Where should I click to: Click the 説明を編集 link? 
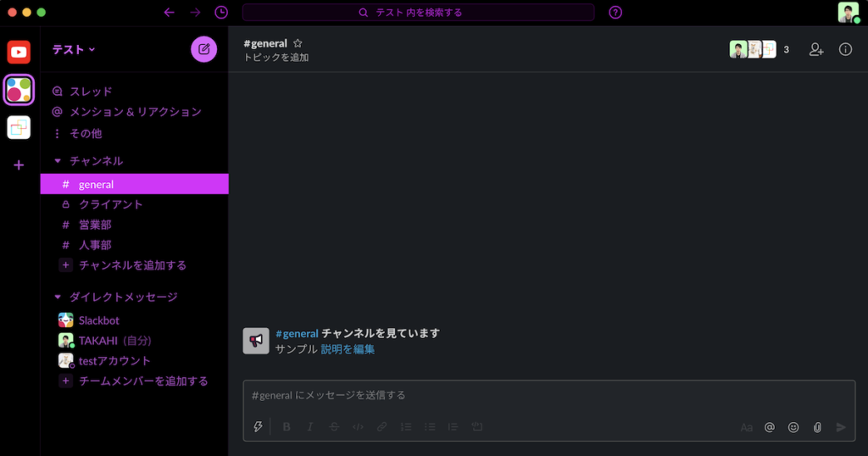(x=348, y=349)
